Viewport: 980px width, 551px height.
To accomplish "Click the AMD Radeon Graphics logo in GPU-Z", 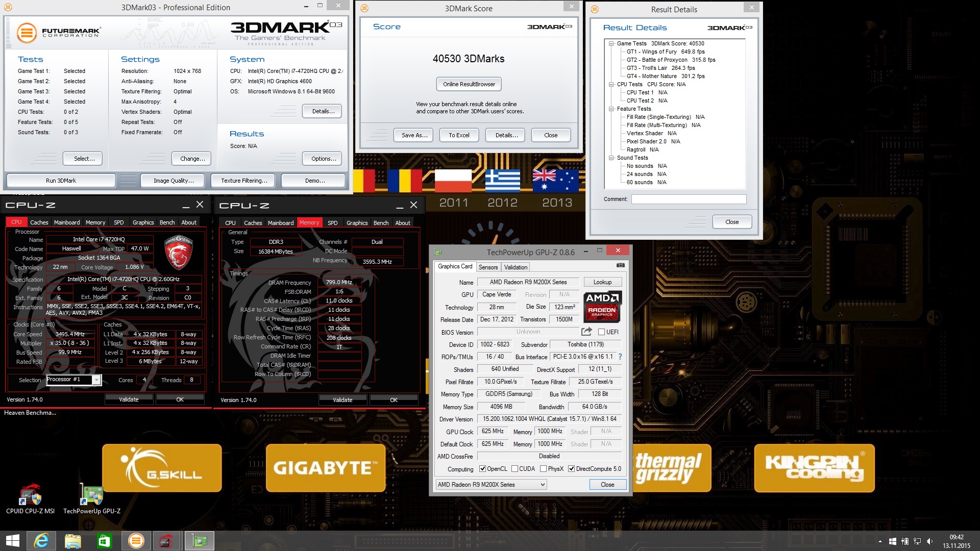I will (x=602, y=307).
